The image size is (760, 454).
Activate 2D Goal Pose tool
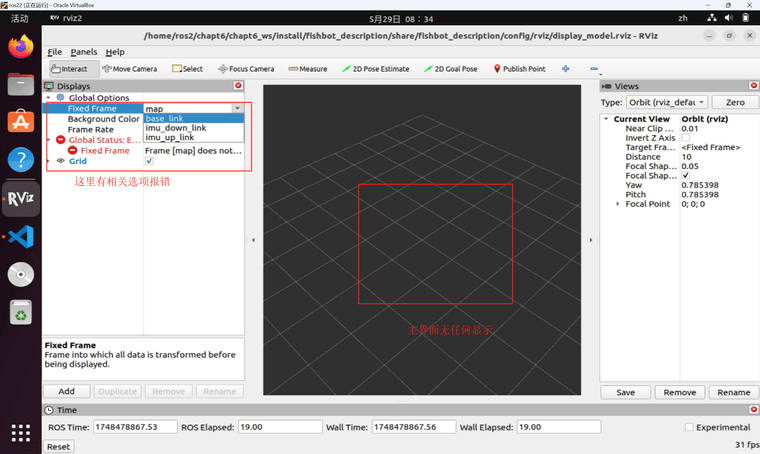tap(450, 69)
